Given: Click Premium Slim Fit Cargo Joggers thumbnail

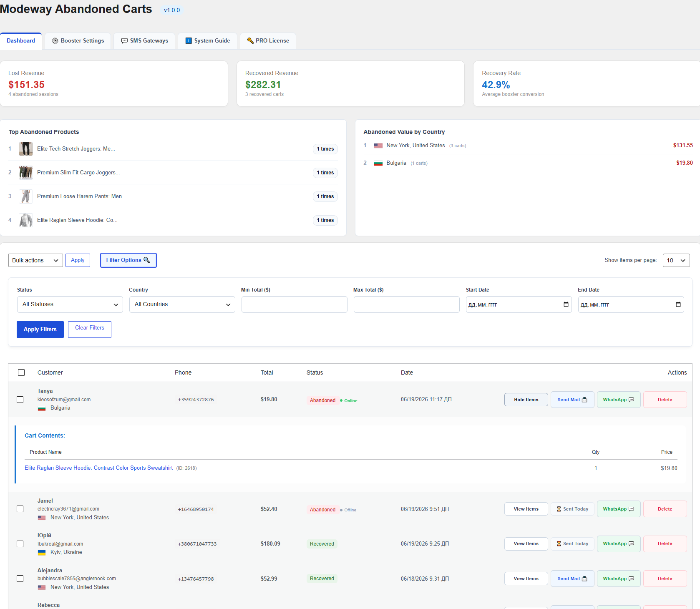Looking at the screenshot, I should 26,173.
